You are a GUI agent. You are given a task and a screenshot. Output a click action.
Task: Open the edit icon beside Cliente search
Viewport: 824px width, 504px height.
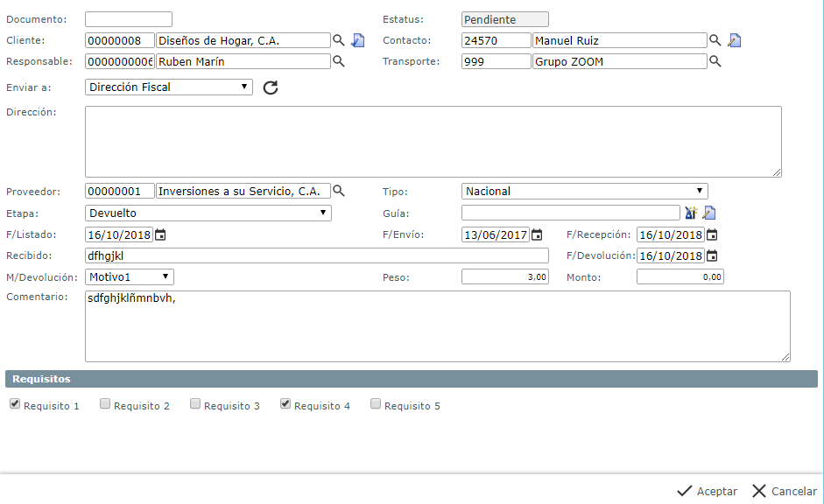tap(358, 40)
